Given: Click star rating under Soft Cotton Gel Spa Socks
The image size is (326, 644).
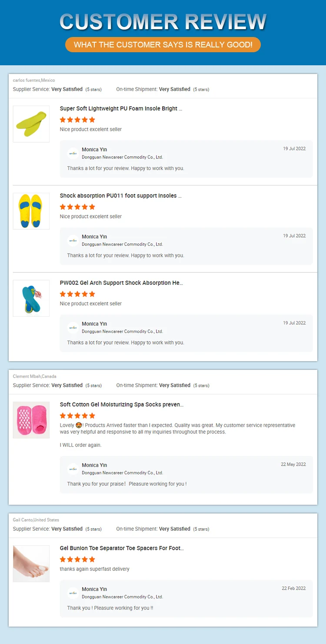Looking at the screenshot, I should (x=77, y=416).
